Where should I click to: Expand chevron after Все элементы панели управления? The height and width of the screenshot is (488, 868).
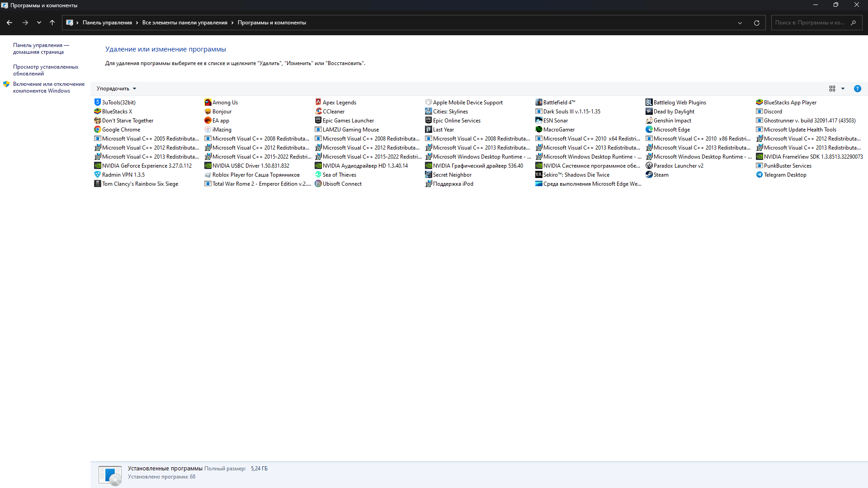(x=232, y=23)
